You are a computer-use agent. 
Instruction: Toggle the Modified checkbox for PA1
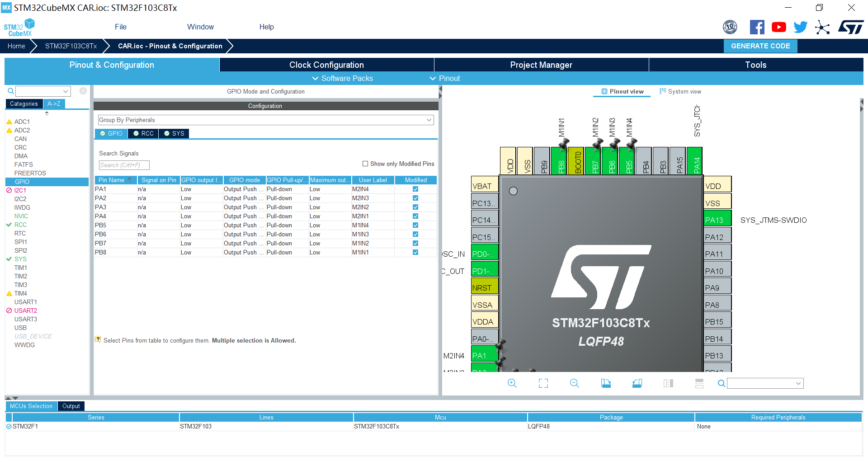tap(415, 189)
